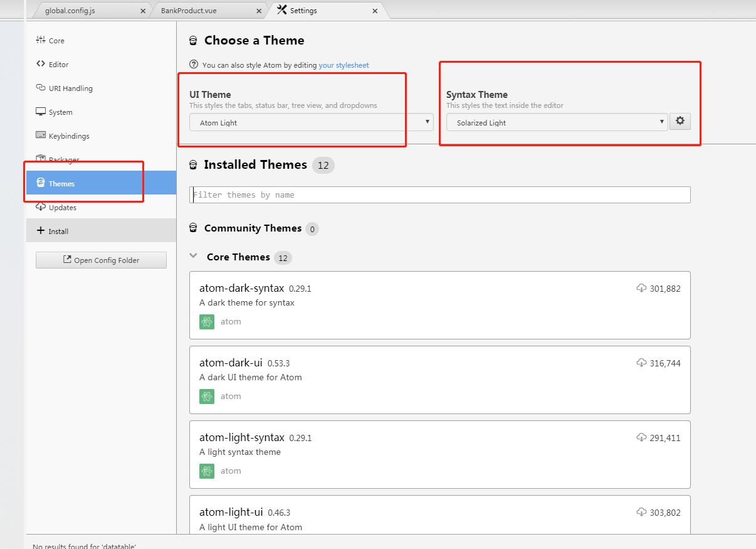Image resolution: width=756 pixels, height=549 pixels.
Task: Click author name 'atom' on atom-dark-syntax card
Action: [231, 322]
